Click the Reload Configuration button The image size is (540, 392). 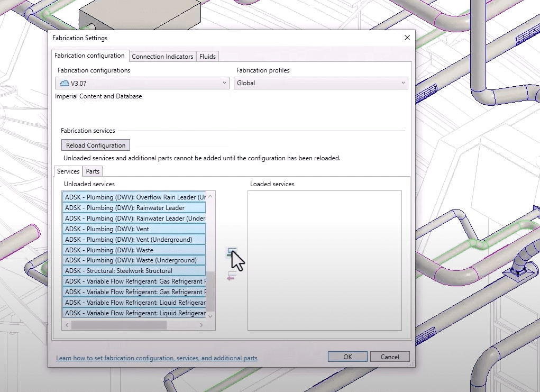coord(96,145)
